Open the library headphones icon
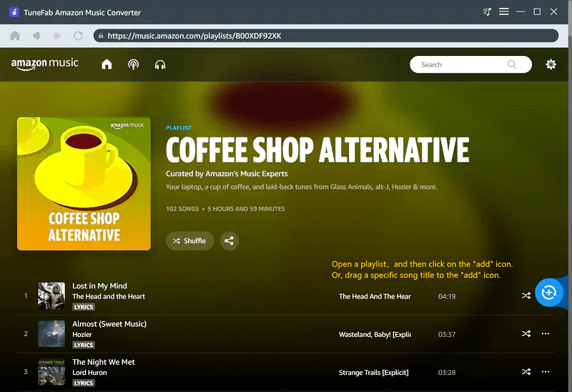 [160, 65]
